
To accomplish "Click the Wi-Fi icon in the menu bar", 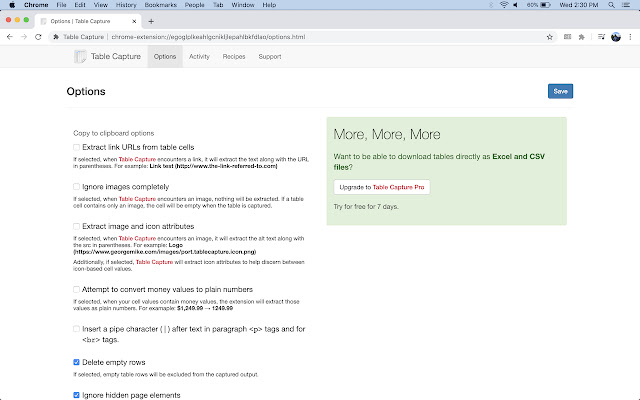I will (502, 5).
